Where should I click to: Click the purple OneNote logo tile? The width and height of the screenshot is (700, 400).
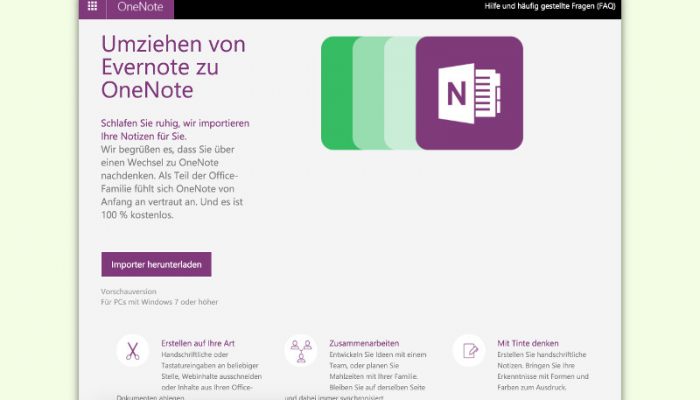tap(469, 93)
